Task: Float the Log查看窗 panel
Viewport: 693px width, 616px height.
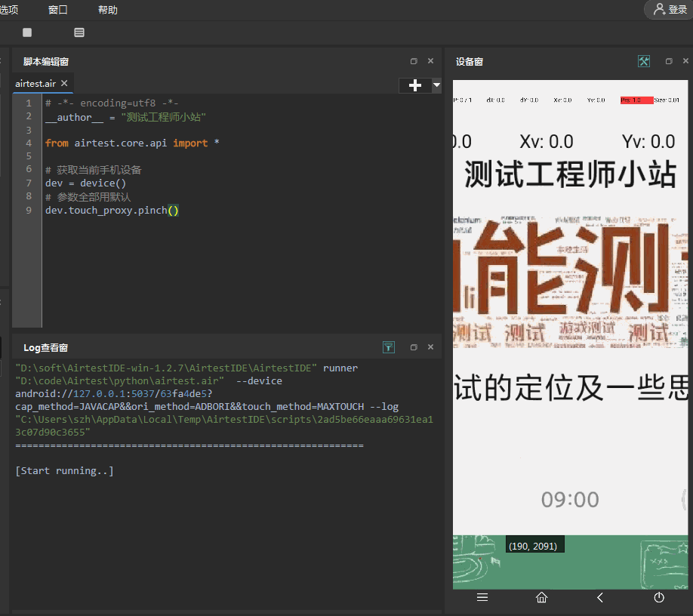Action: click(x=414, y=347)
